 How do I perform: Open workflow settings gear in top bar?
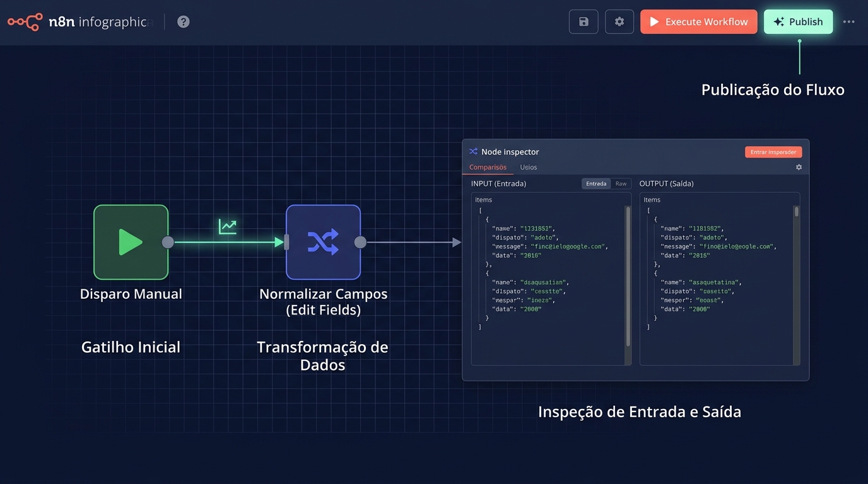[619, 21]
